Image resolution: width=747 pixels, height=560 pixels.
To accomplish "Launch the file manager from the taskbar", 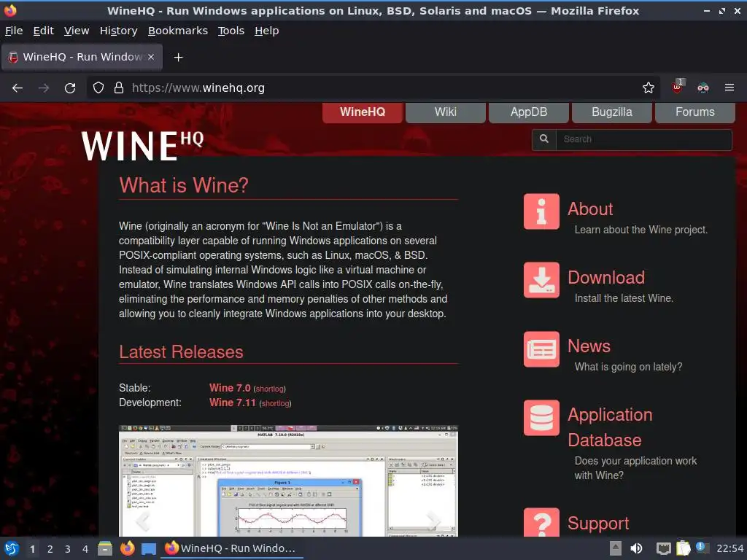I will [x=105, y=548].
